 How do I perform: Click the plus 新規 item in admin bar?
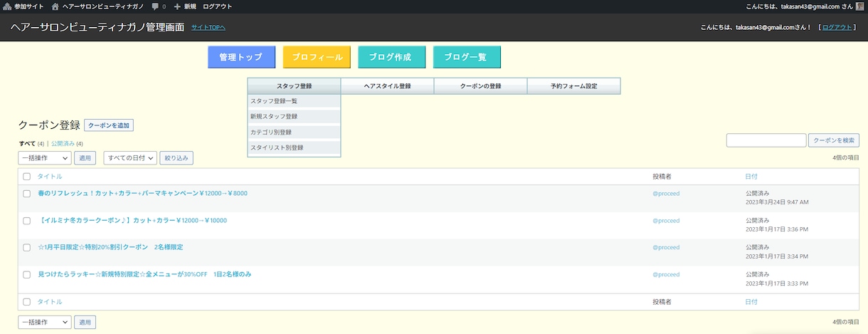coord(185,6)
